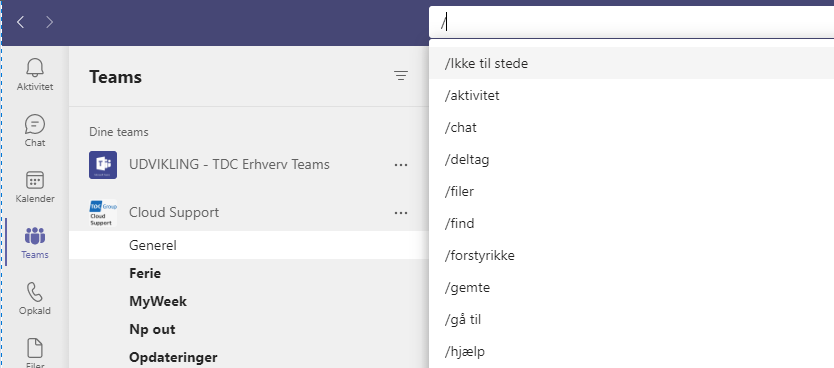Open more options for UDVIKLING team
Screen dimensions: 834x368
coord(401,165)
